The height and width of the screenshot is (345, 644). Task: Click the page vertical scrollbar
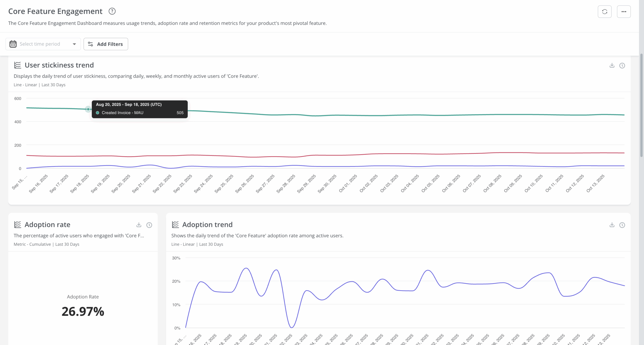pos(641,106)
